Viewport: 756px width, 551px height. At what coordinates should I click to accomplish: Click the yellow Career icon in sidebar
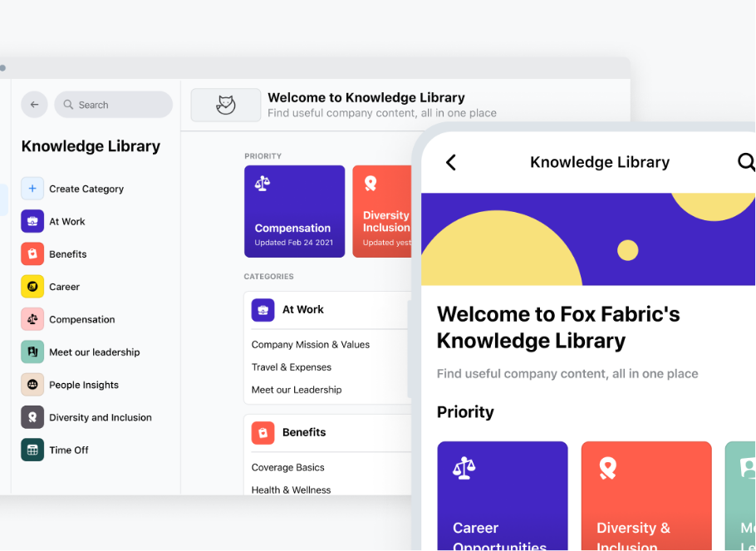point(32,287)
